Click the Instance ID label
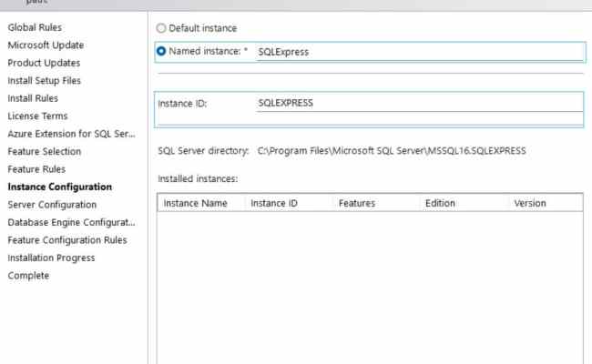The image size is (592, 364). pos(182,104)
